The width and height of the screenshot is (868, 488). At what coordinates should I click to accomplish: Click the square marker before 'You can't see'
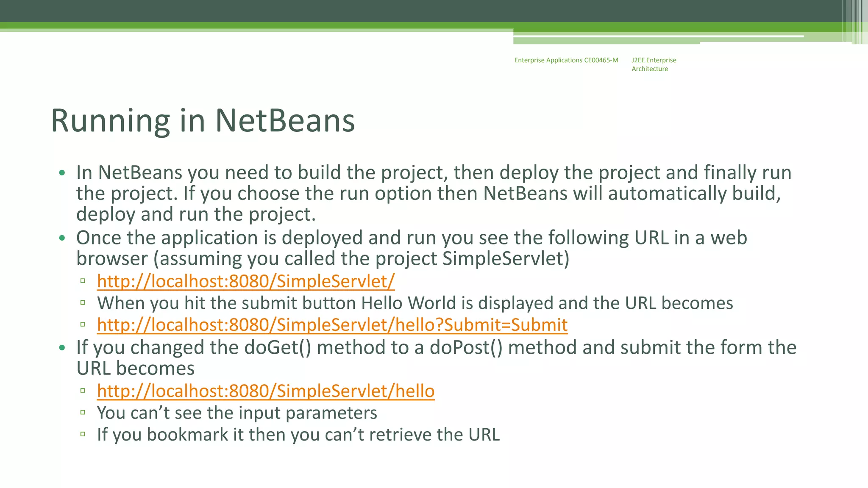coord(83,412)
